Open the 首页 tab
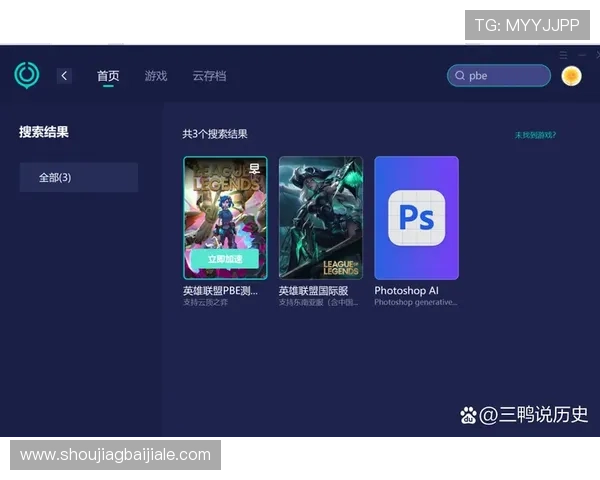Viewport: 600px width, 480px height. 108,76
